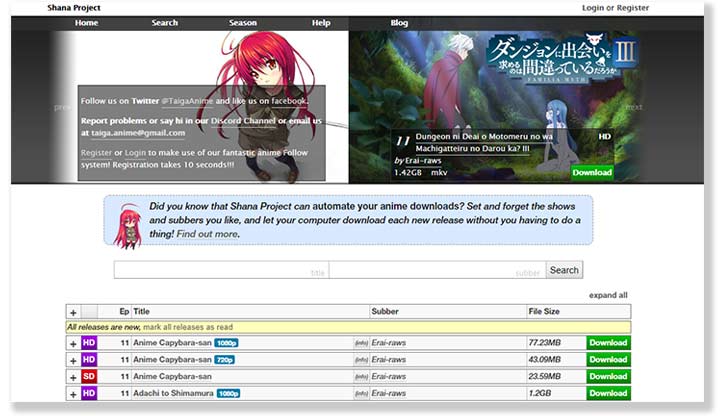Download the featured Dungeon ni Deai release
720x416 pixels.
coord(592,173)
